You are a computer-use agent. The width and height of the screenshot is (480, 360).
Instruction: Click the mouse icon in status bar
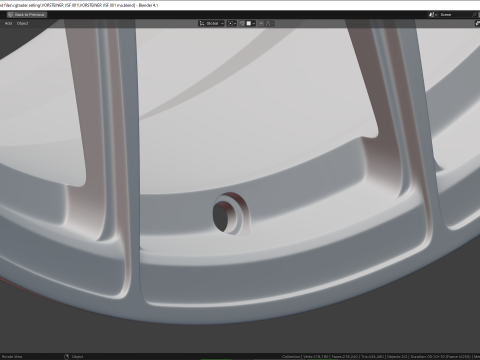[x=66, y=357]
